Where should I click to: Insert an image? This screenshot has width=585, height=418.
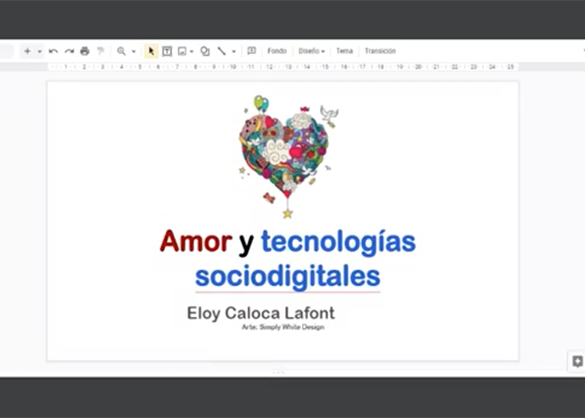182,51
